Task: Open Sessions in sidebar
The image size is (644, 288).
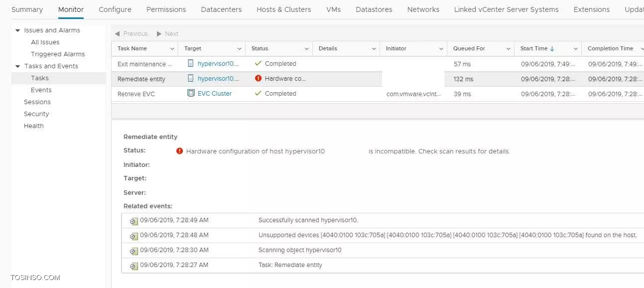Action: 37,102
